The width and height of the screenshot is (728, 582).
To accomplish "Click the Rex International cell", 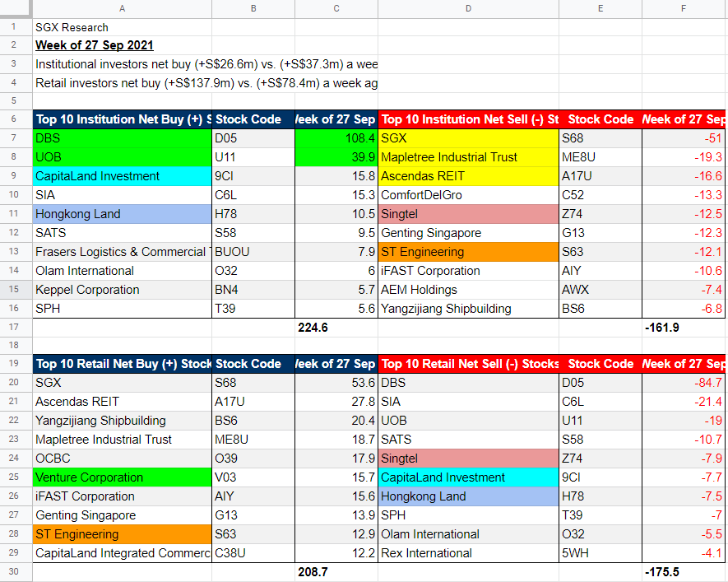I will [x=468, y=553].
